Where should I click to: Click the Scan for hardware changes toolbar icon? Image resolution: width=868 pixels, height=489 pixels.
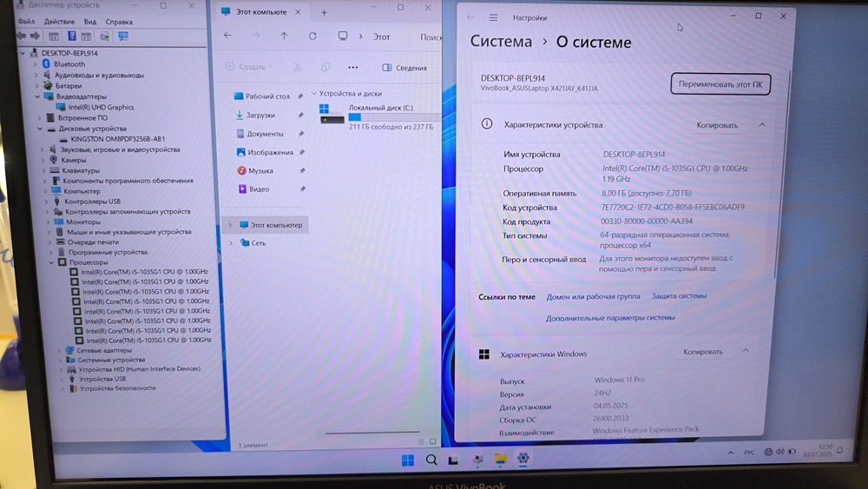tap(122, 36)
